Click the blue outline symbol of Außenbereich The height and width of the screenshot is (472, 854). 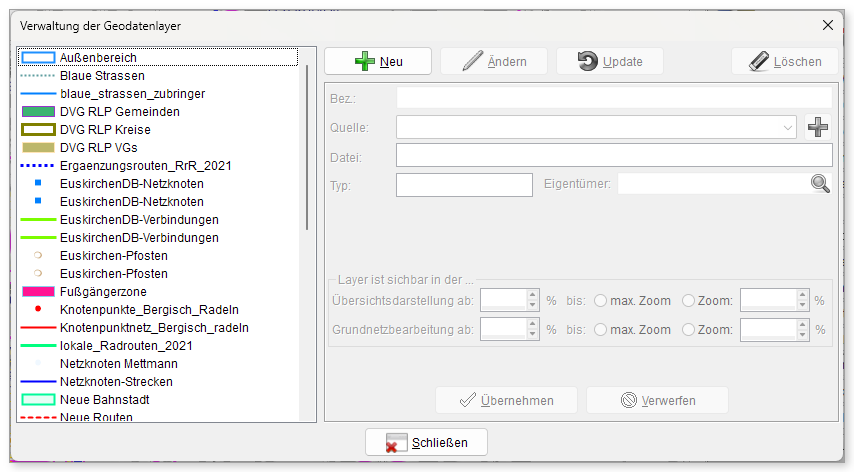[x=38, y=58]
